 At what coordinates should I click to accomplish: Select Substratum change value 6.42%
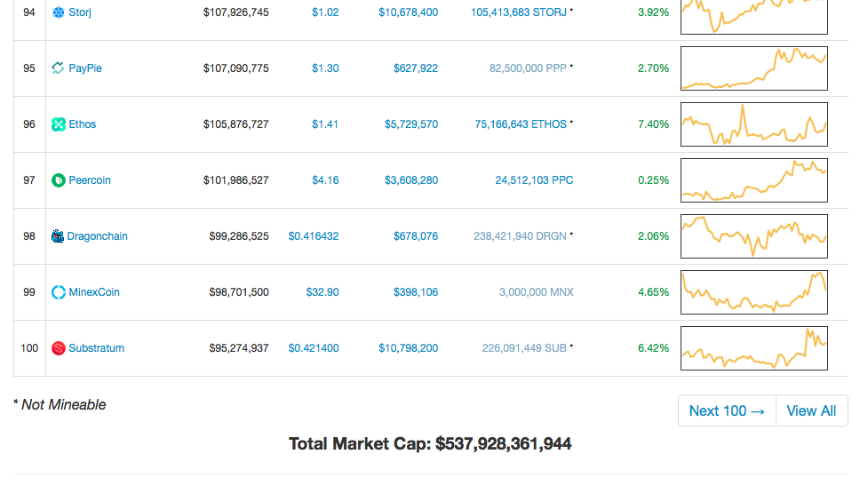click(653, 347)
